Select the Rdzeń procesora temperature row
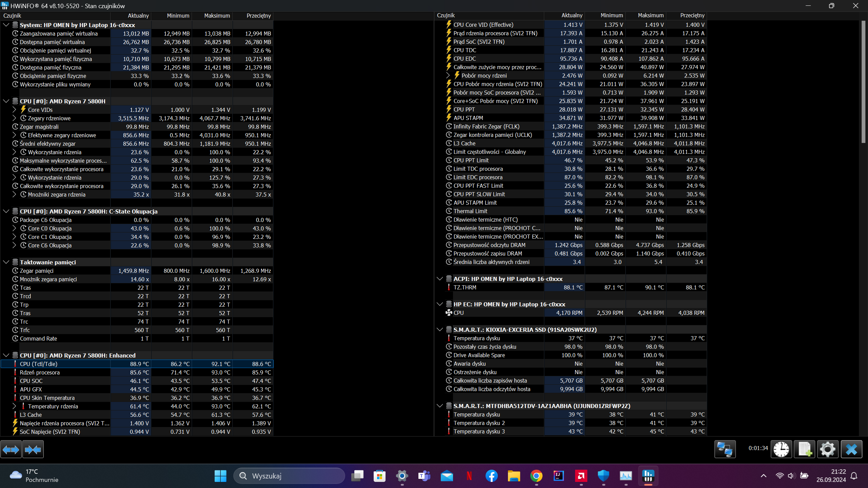Image resolution: width=868 pixels, height=488 pixels. click(x=137, y=372)
